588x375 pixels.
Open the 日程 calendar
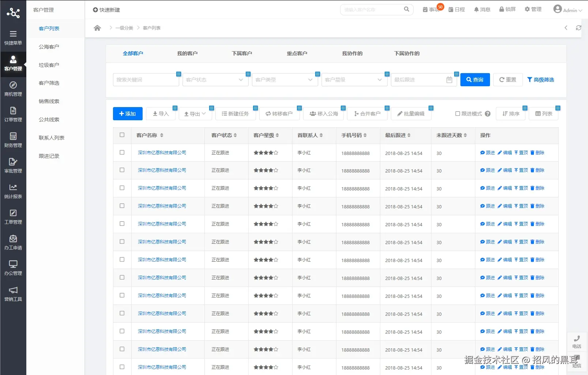[457, 10]
